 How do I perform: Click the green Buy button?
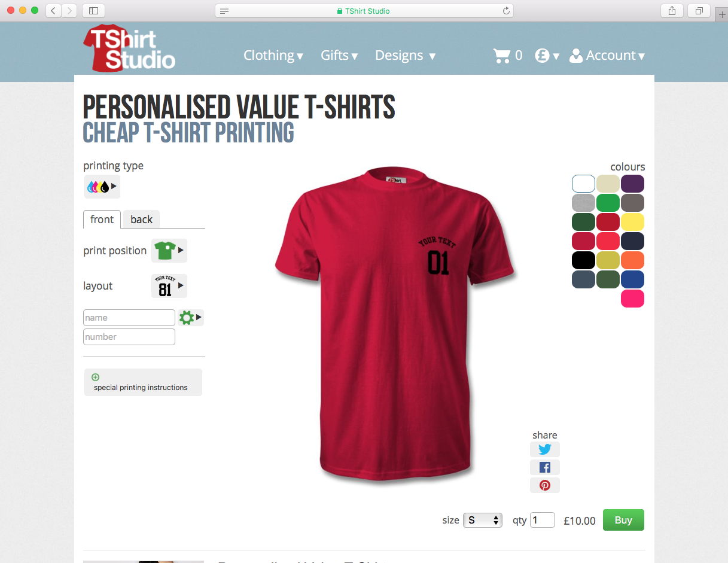pyautogui.click(x=623, y=520)
